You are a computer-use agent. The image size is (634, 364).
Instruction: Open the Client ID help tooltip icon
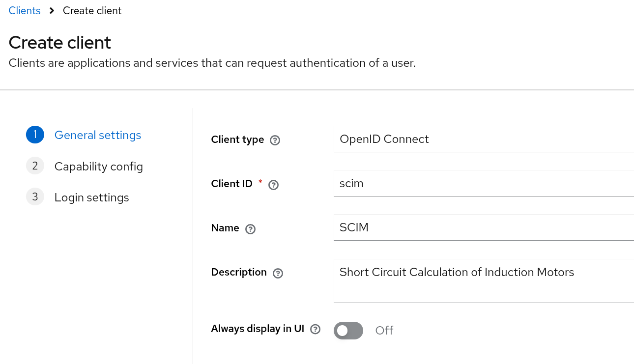click(x=274, y=185)
